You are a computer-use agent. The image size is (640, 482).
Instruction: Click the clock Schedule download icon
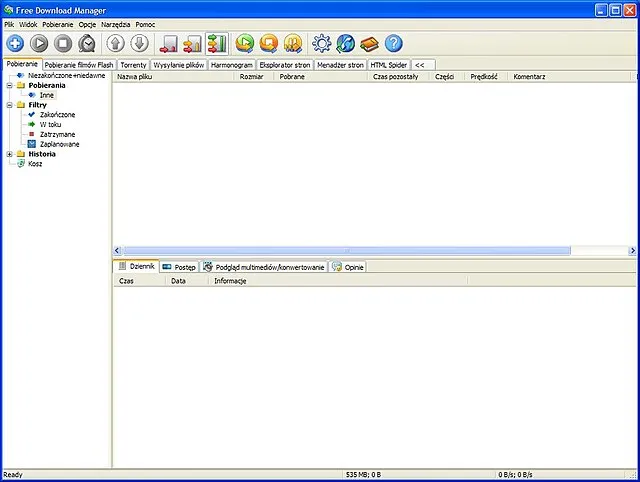pos(88,43)
